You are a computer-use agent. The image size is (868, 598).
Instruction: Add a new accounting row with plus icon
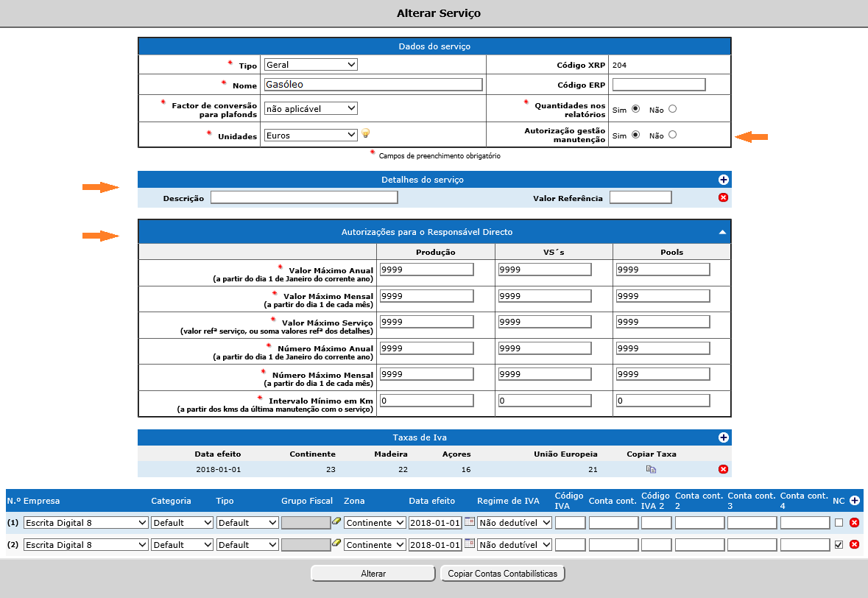pyautogui.click(x=854, y=501)
